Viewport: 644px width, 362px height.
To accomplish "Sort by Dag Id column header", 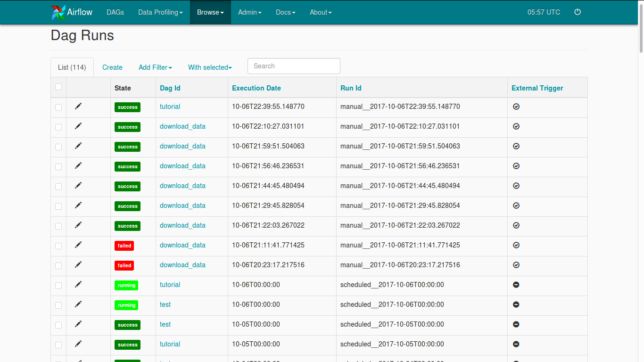I will click(x=170, y=88).
